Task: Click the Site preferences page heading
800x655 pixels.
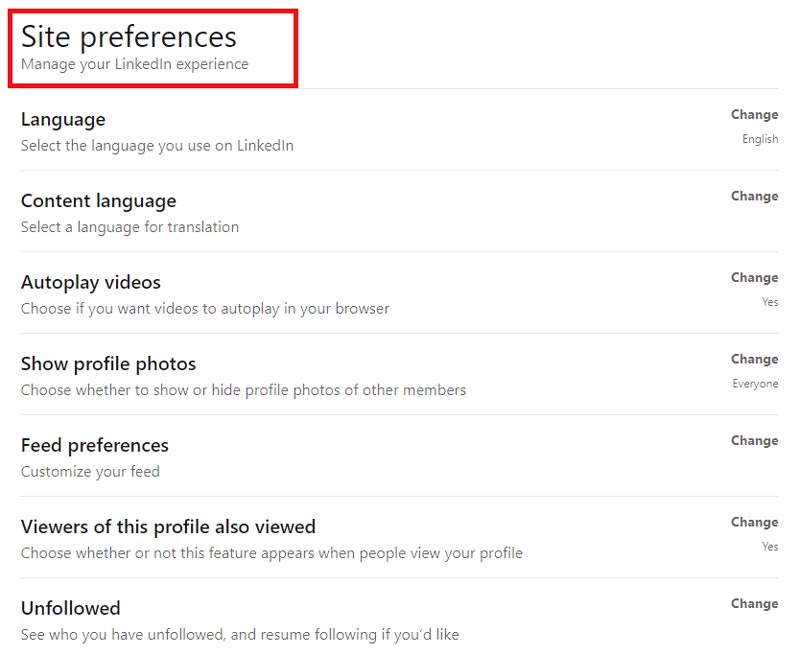Action: tap(129, 37)
